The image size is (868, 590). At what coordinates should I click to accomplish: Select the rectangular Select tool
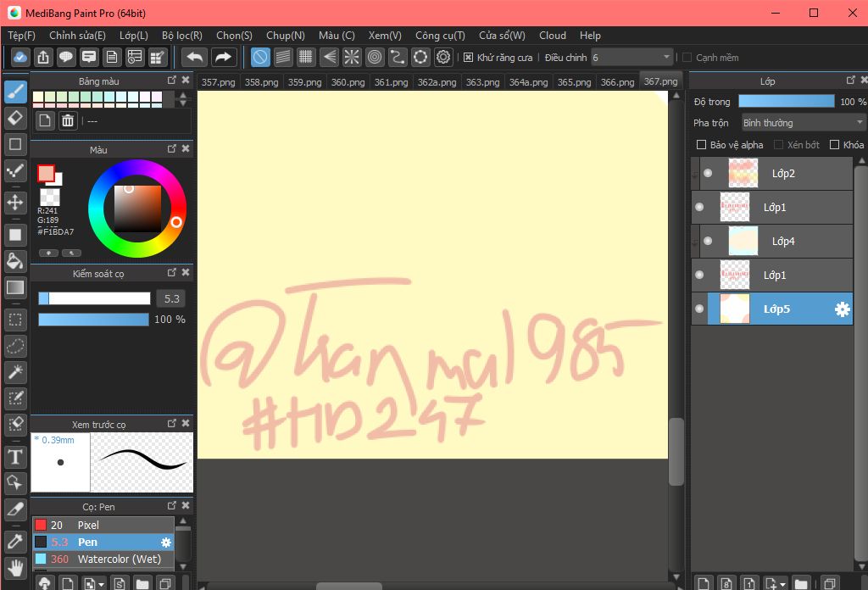coord(15,320)
